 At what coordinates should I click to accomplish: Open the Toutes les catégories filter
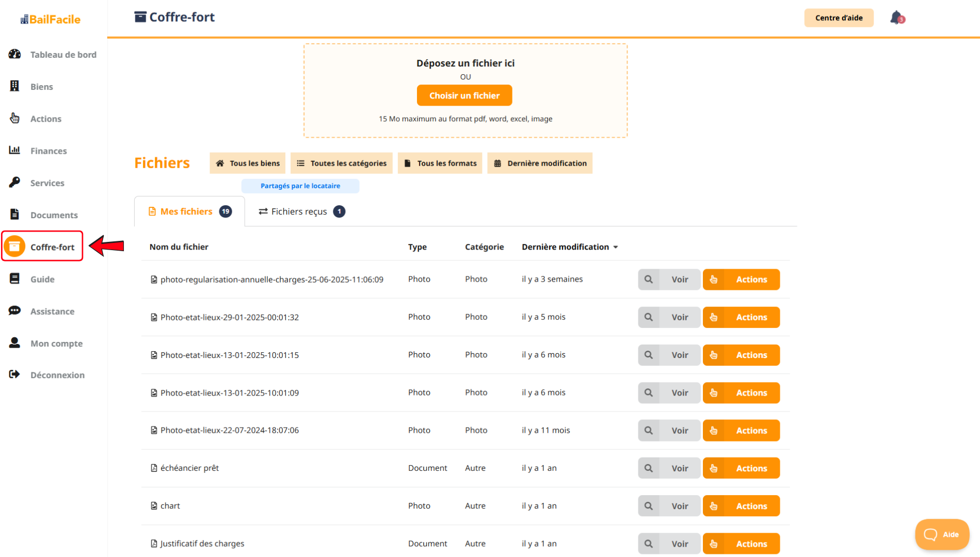coord(342,163)
